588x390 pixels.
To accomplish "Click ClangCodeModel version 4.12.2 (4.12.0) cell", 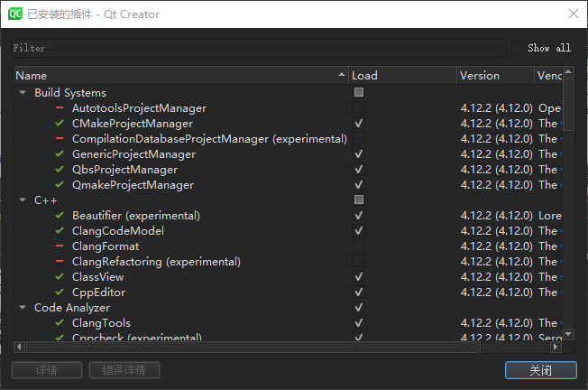I will click(497, 231).
